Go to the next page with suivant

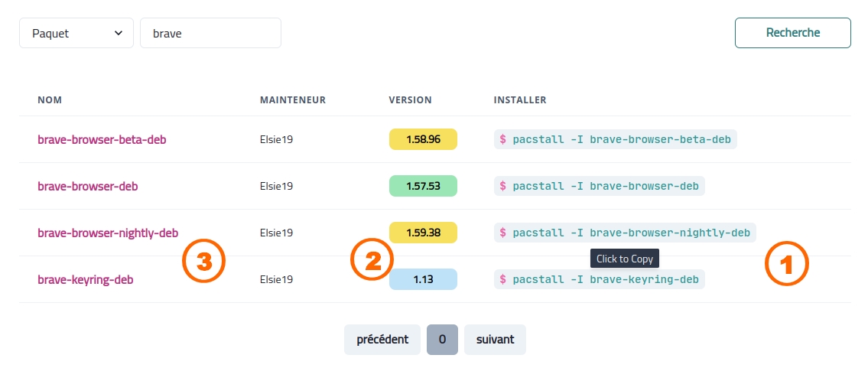495,339
